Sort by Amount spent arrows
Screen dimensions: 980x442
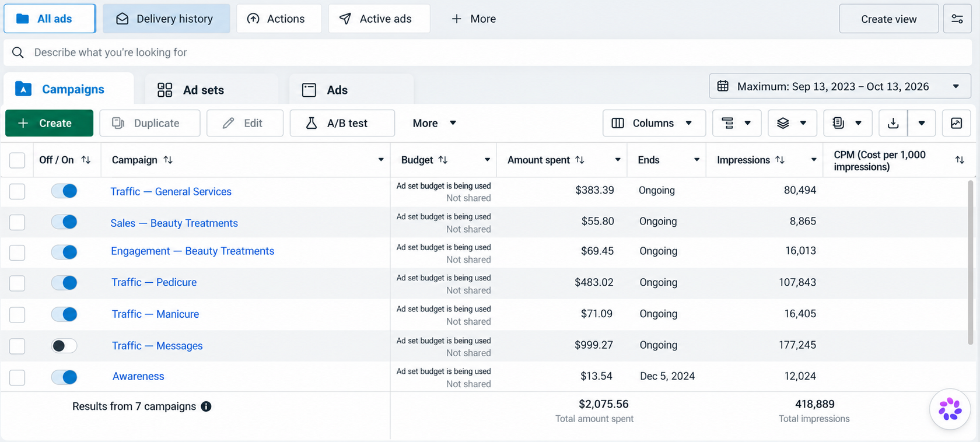coord(579,160)
